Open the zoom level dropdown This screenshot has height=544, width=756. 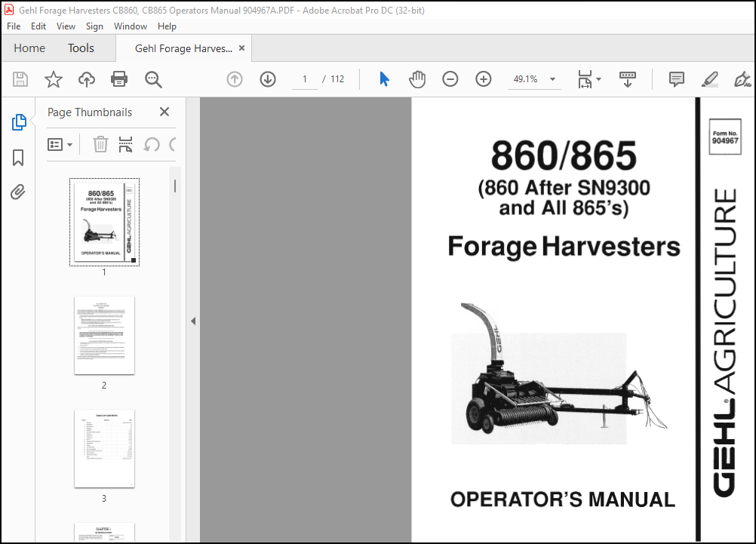[x=552, y=79]
